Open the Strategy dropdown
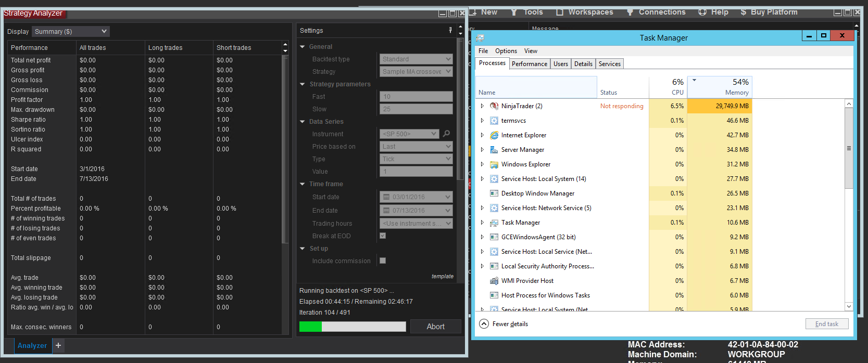 (416, 71)
